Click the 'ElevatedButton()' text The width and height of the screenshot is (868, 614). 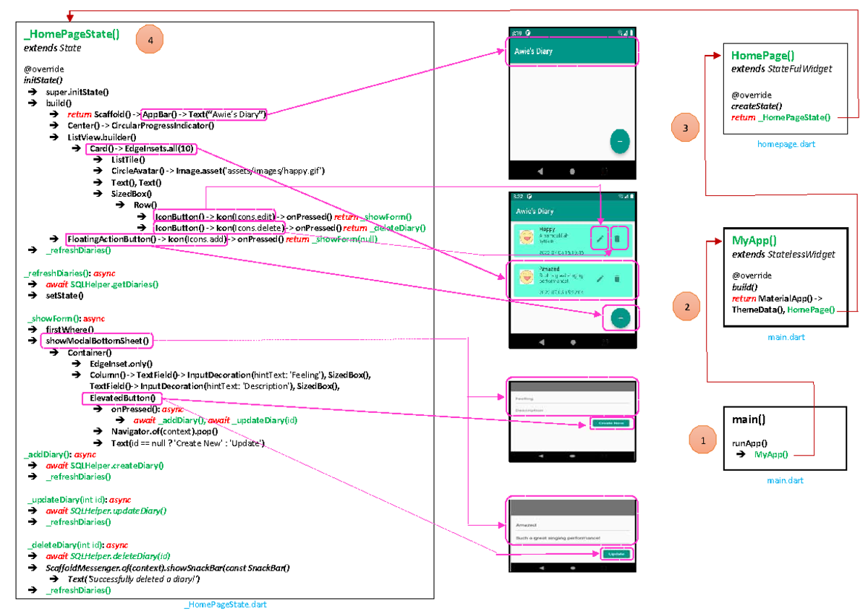(x=122, y=398)
